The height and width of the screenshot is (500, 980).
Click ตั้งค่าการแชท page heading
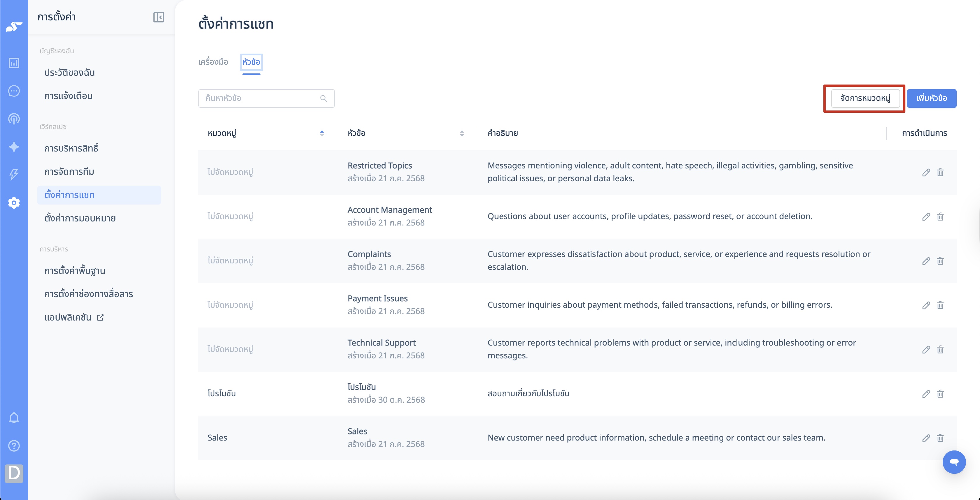point(236,24)
